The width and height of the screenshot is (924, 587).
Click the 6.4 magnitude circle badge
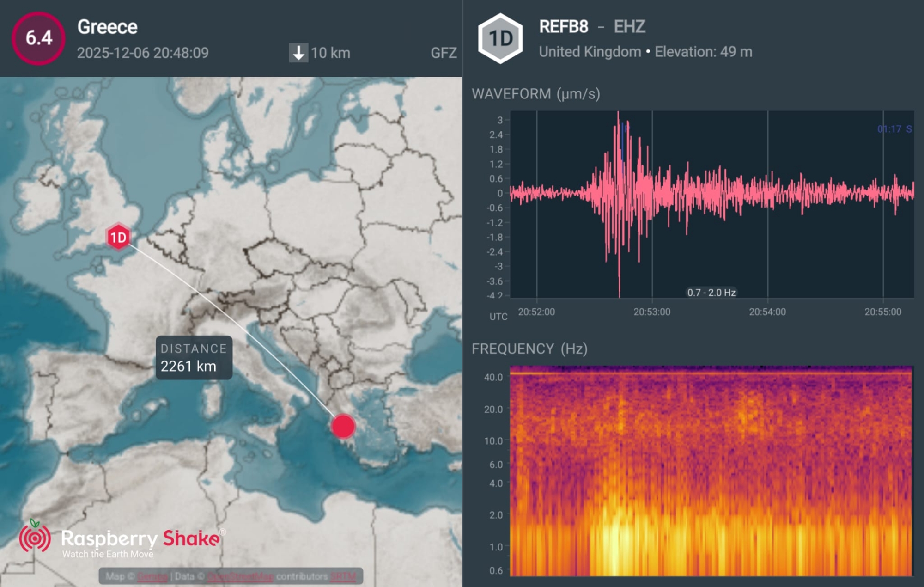38,38
